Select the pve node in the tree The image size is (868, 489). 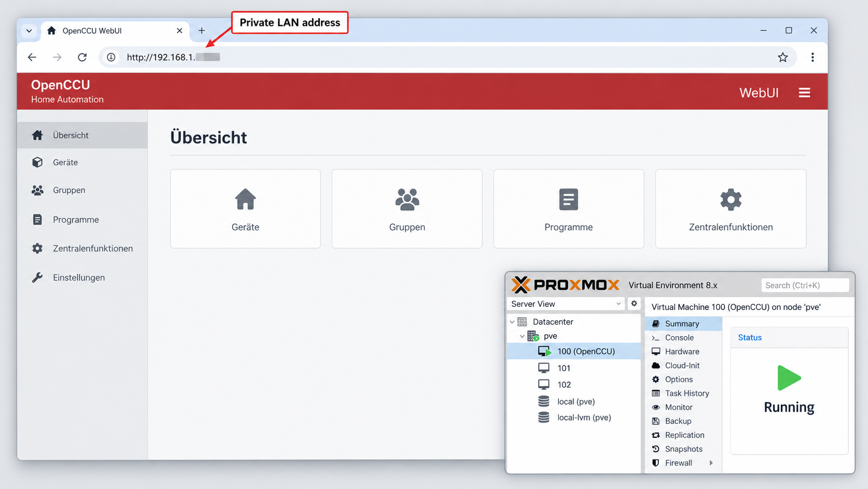tap(550, 336)
